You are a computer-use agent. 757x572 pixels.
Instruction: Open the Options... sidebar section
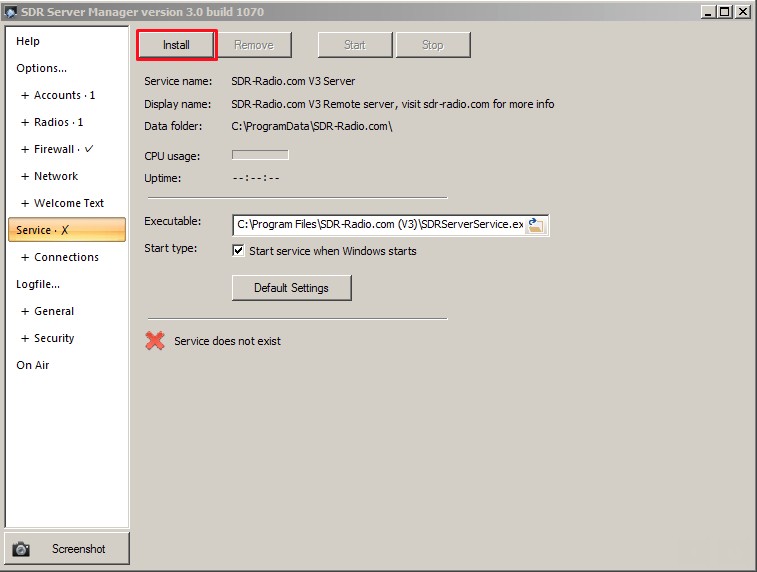42,68
